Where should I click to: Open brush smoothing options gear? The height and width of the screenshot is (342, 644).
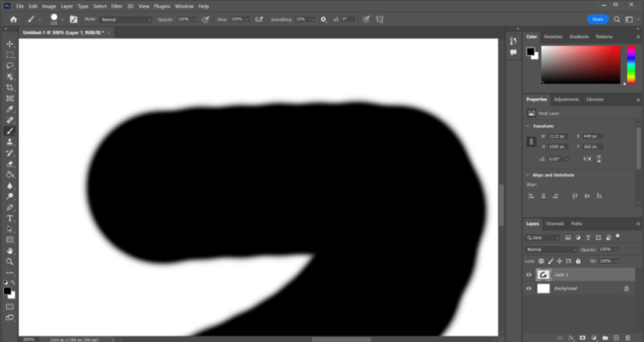coord(324,18)
